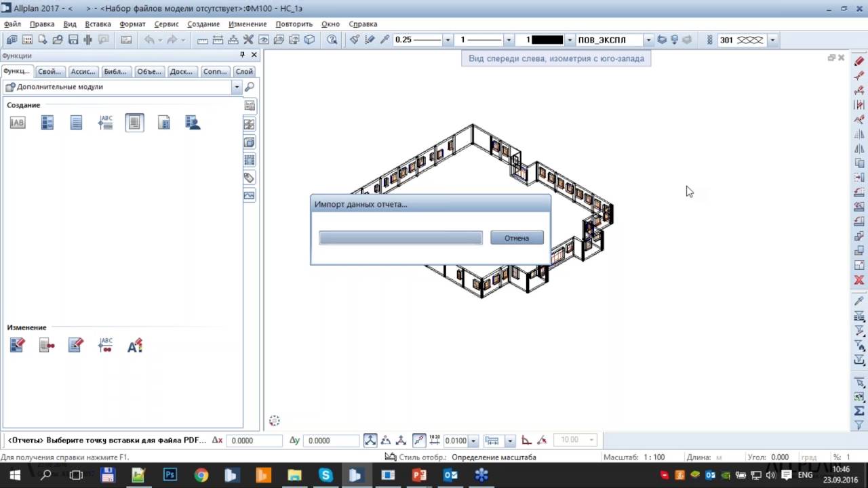
Task: Click the A text edit tool under Изменение
Action: point(135,346)
